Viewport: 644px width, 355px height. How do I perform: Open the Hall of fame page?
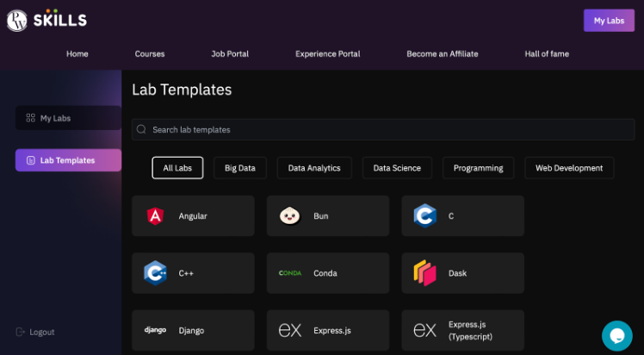(547, 53)
